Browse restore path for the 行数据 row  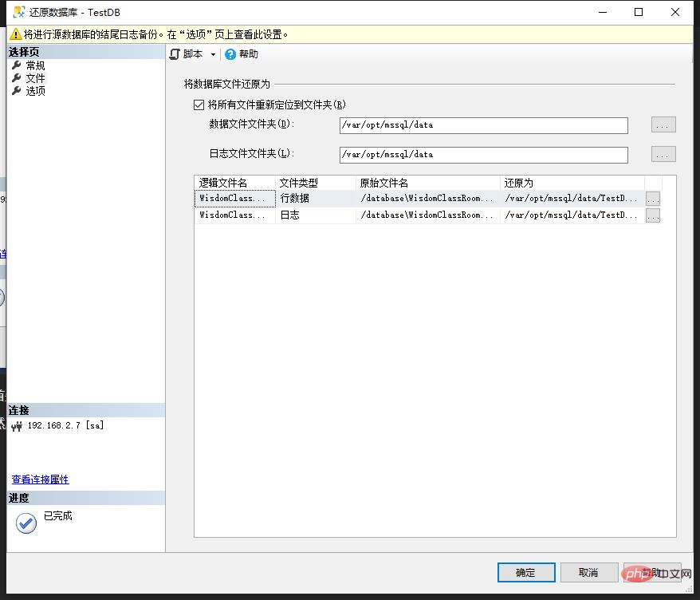click(653, 199)
